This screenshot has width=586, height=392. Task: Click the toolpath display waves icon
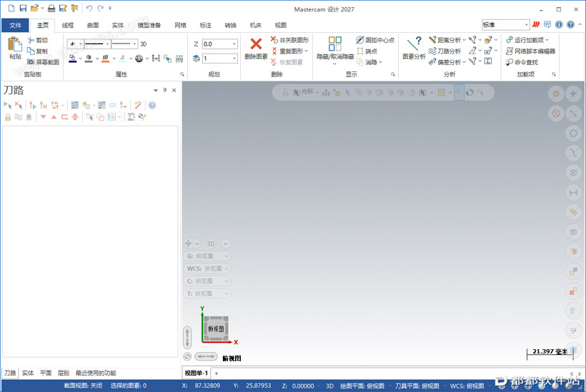(18, 117)
